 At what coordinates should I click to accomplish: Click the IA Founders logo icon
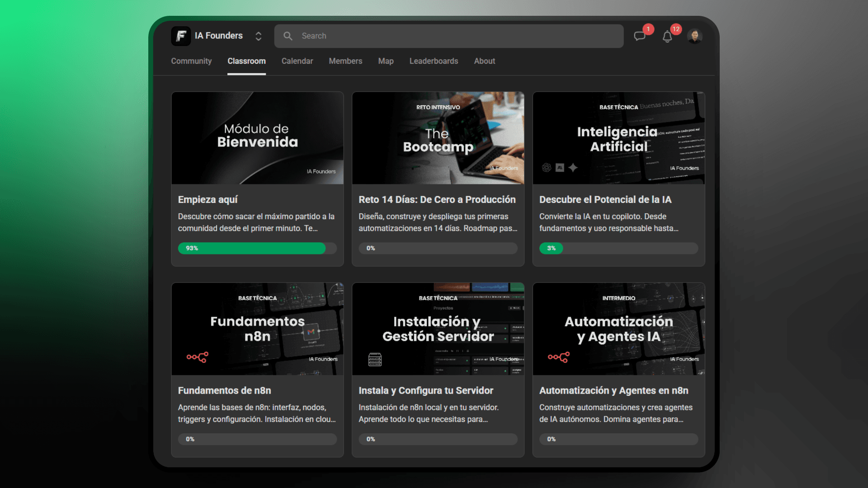pos(181,36)
